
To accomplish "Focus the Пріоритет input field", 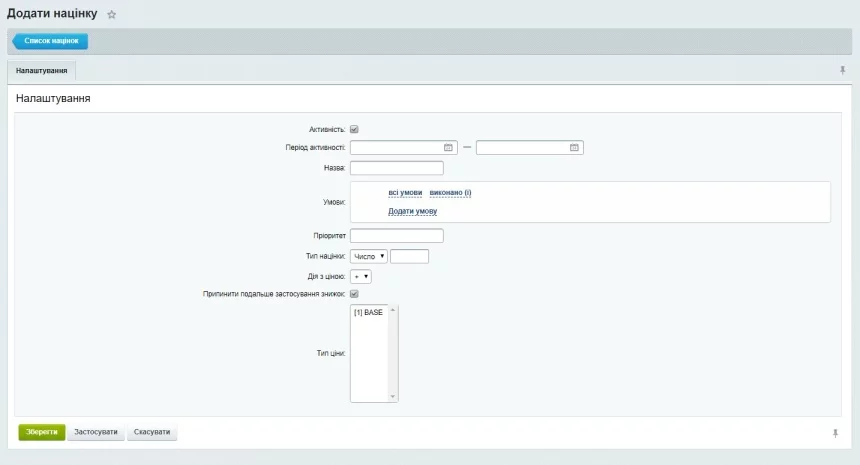I will pos(396,236).
